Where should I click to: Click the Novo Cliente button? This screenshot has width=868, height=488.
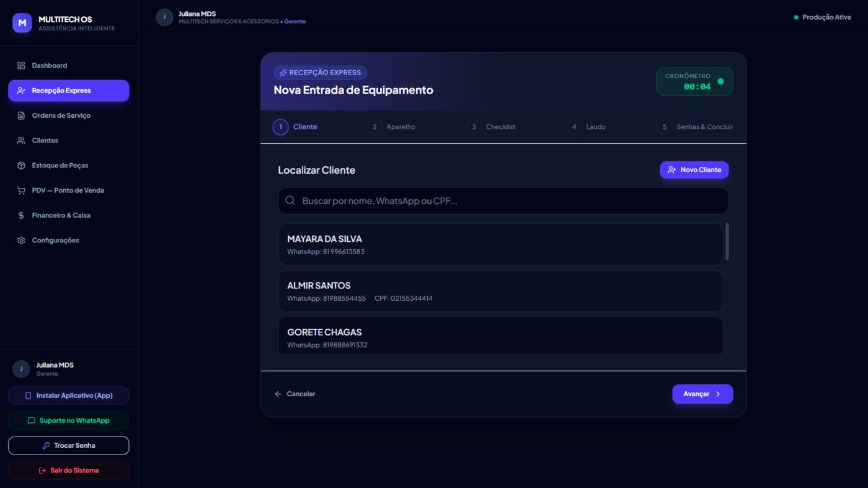(694, 170)
